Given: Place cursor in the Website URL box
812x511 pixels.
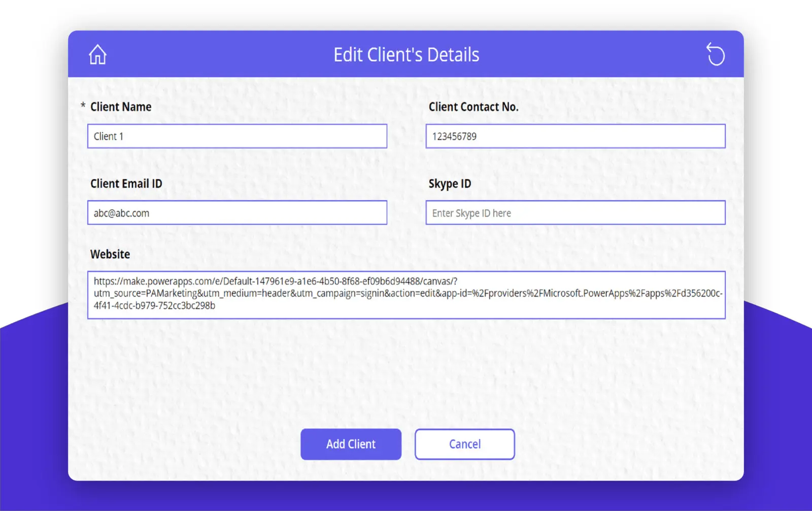Looking at the screenshot, I should tap(406, 295).
